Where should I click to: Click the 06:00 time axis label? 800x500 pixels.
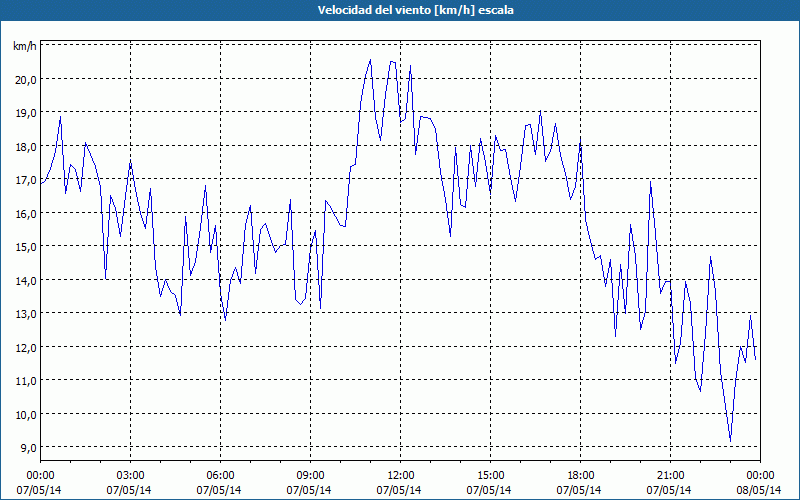(220, 476)
